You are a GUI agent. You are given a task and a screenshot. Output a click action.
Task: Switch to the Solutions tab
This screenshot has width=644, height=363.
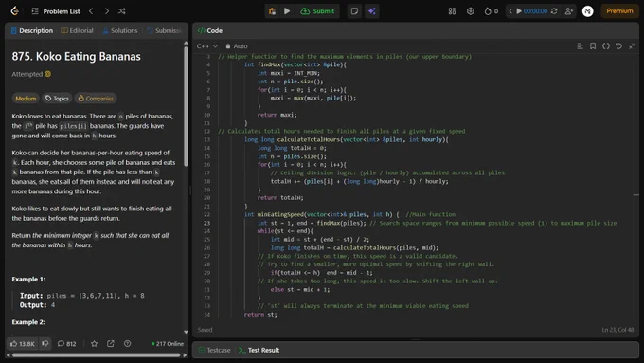pyautogui.click(x=120, y=31)
